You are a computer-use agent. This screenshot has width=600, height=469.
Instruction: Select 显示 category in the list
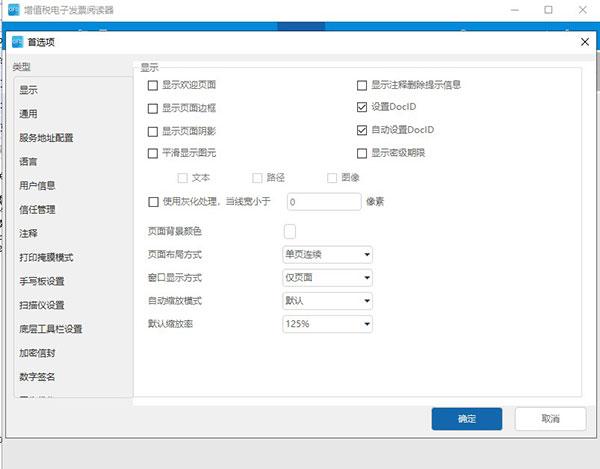pos(73,90)
